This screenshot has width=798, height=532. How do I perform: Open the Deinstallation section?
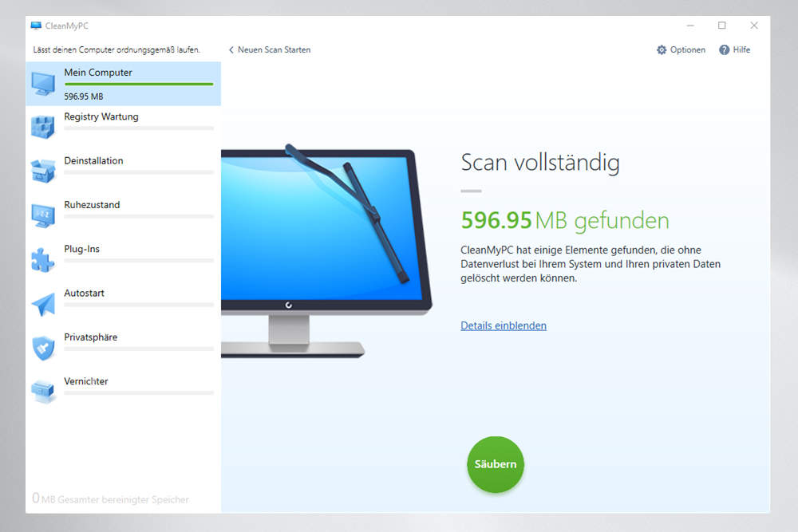point(123,172)
